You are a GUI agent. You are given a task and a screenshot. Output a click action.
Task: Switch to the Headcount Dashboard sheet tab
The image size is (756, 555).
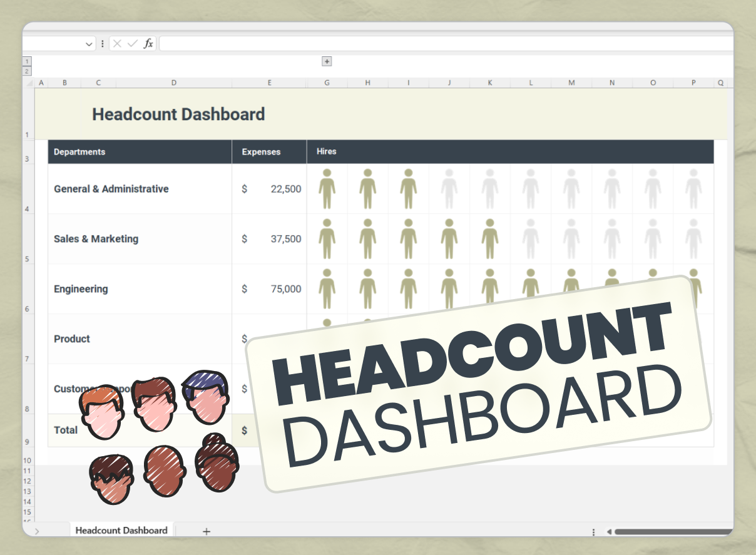121,530
